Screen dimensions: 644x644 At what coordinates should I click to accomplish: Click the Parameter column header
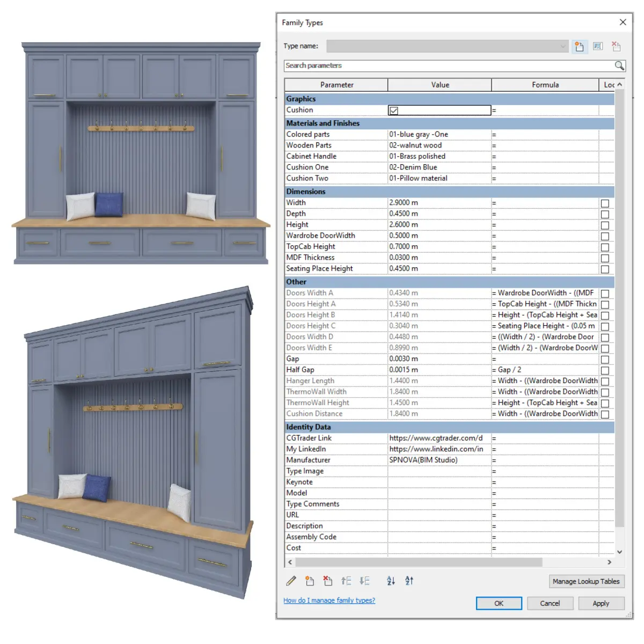pos(336,85)
